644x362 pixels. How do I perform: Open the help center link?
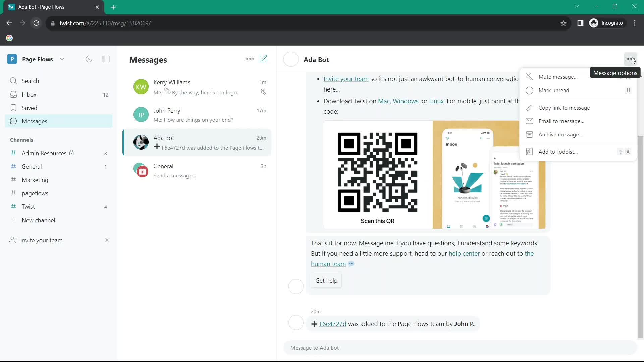[x=464, y=253]
